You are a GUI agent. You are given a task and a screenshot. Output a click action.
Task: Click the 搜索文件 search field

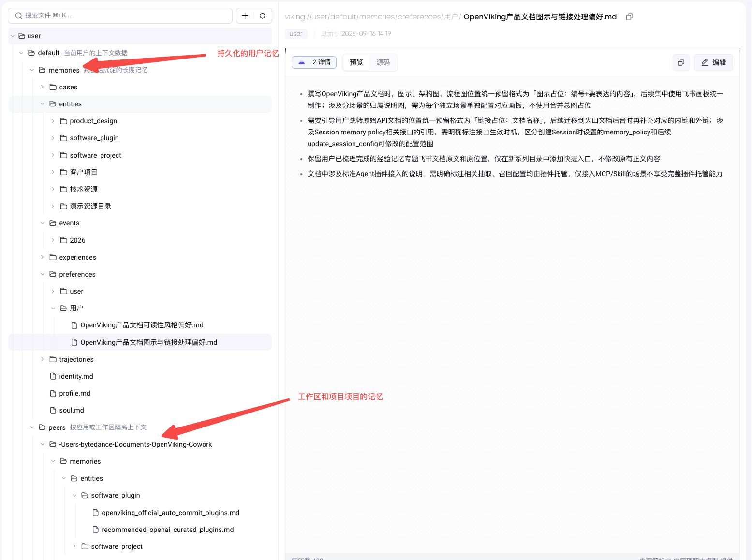120,15
